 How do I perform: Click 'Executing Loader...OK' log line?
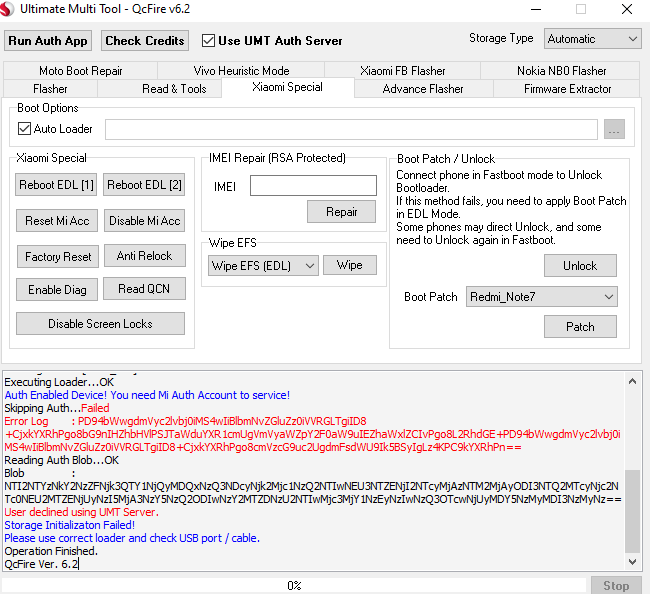[x=59, y=382]
